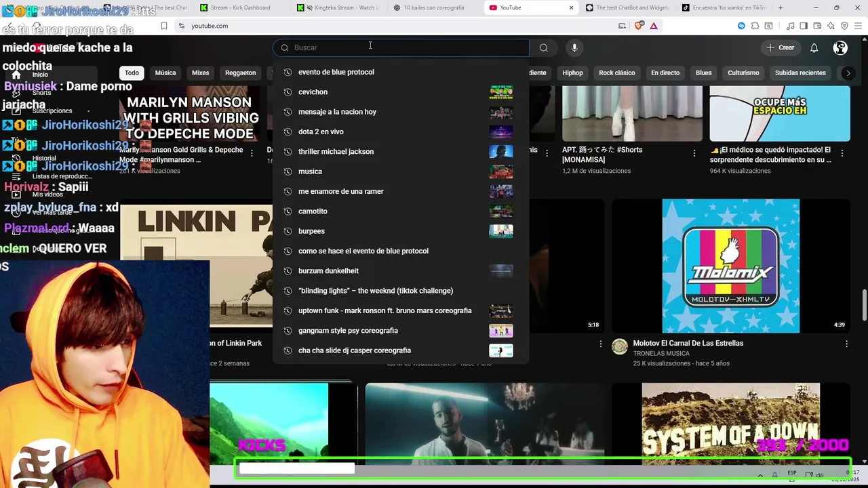
Task: Select the Subidas recientes filter chip
Action: tap(800, 73)
